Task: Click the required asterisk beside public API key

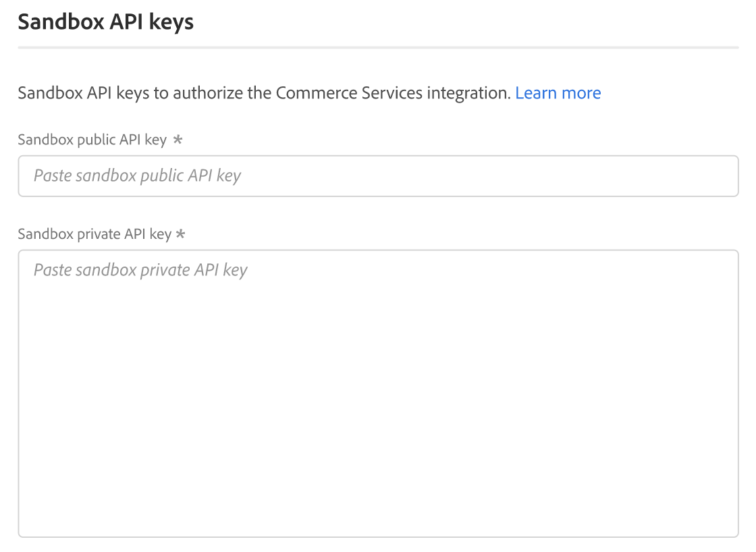Action: click(178, 140)
